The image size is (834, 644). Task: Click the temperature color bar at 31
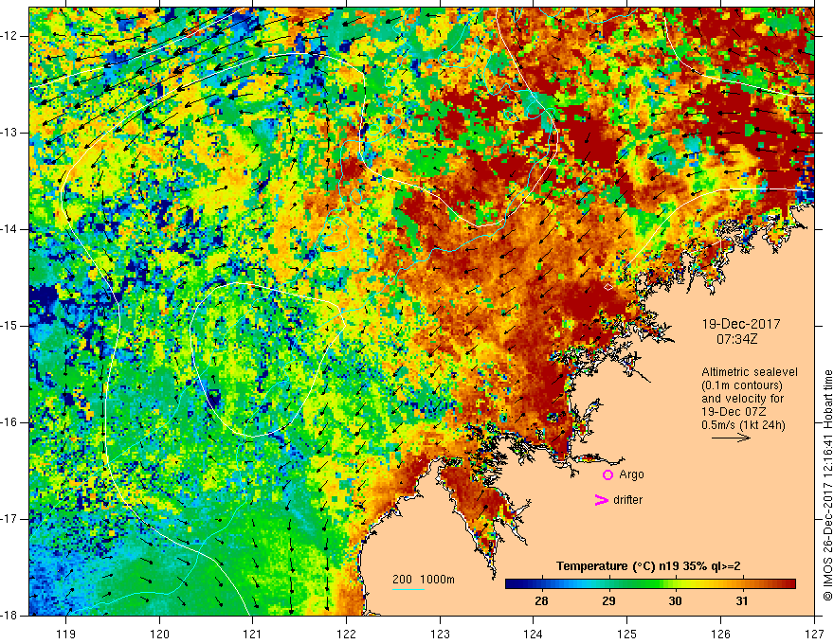pos(742,584)
